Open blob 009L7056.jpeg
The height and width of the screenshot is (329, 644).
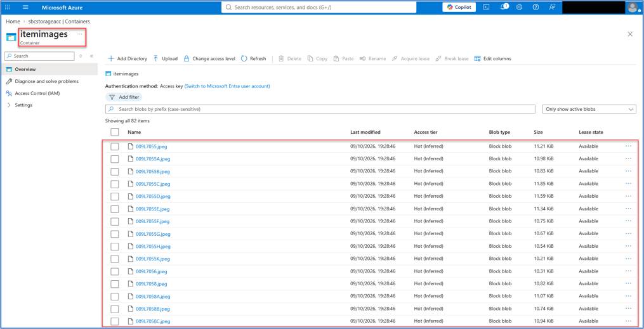[151, 271]
